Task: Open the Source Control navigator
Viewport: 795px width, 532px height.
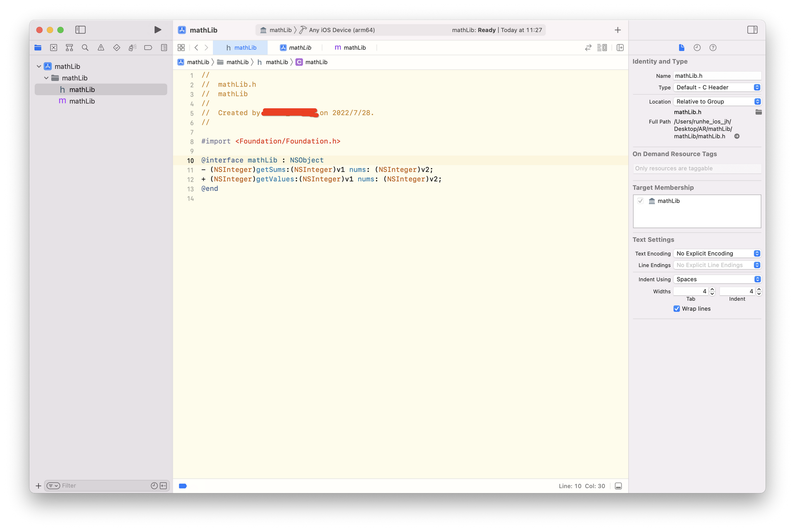Action: tap(54, 48)
